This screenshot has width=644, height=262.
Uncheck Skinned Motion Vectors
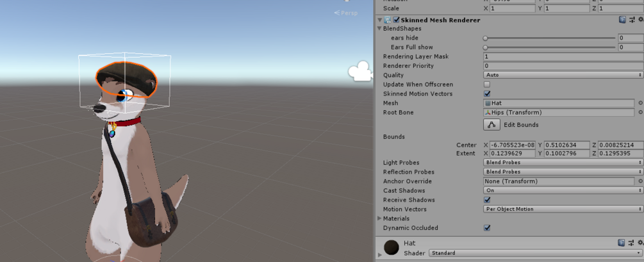487,94
